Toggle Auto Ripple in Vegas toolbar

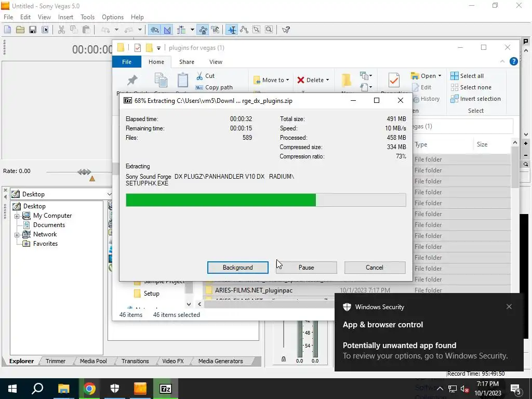(x=181, y=30)
